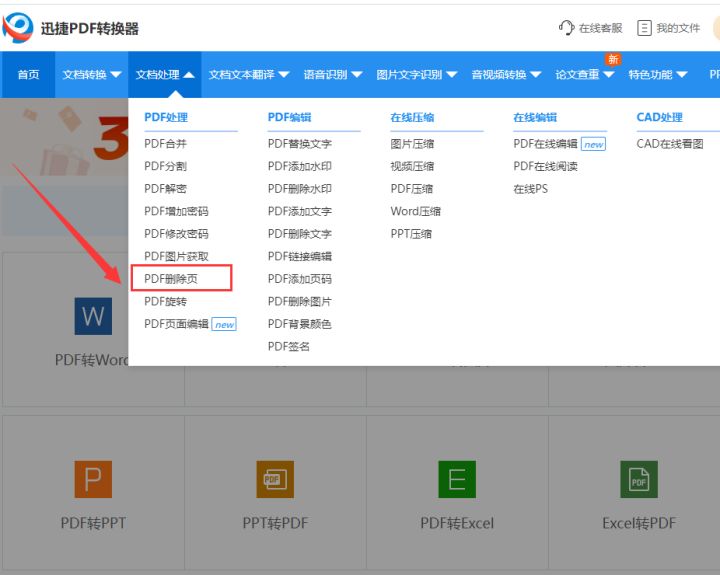Select PDF增加密码 menu item
Screen dimensions: 720x575
tap(176, 211)
